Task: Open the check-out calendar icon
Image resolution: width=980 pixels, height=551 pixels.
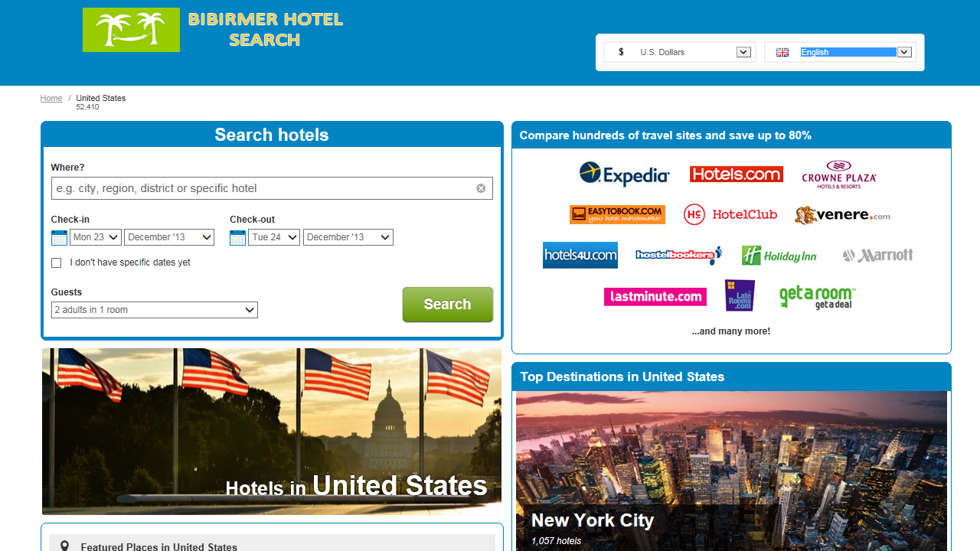Action: click(x=237, y=238)
